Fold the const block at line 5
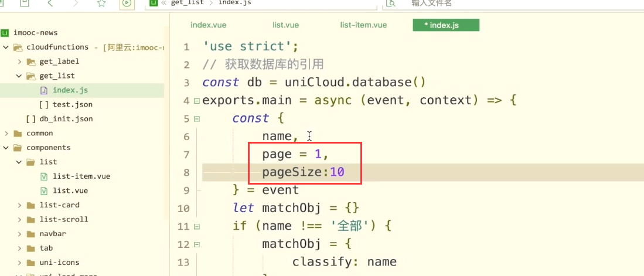This screenshot has height=276, width=644. [197, 119]
